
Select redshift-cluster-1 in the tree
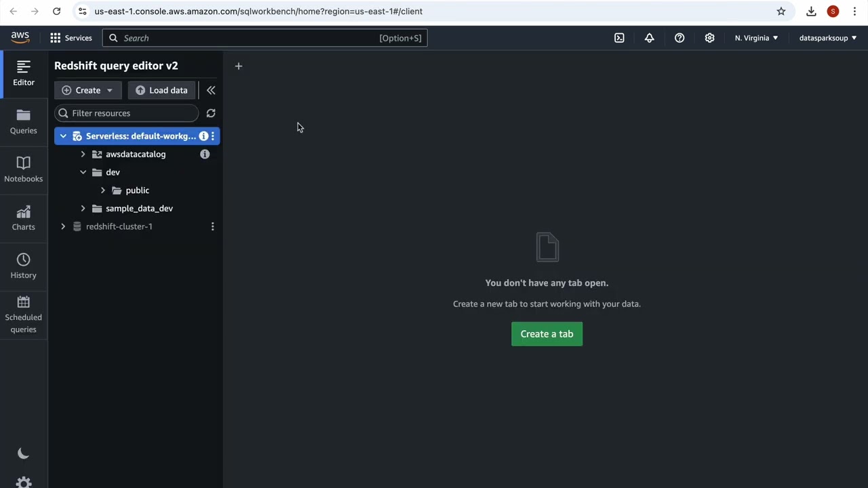(x=119, y=226)
